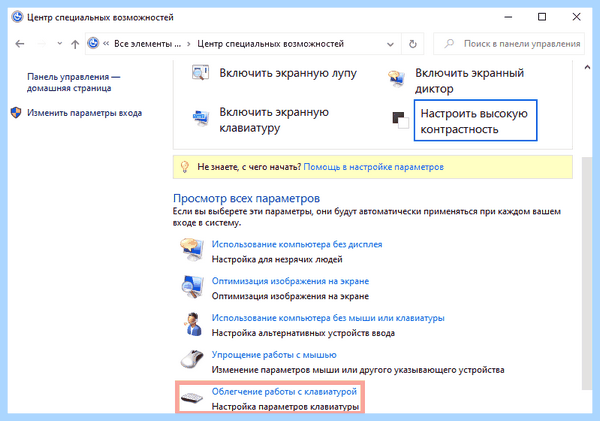Image resolution: width=600 pixels, height=421 pixels.
Task: Go up one level with the up arrow
Action: [75, 44]
